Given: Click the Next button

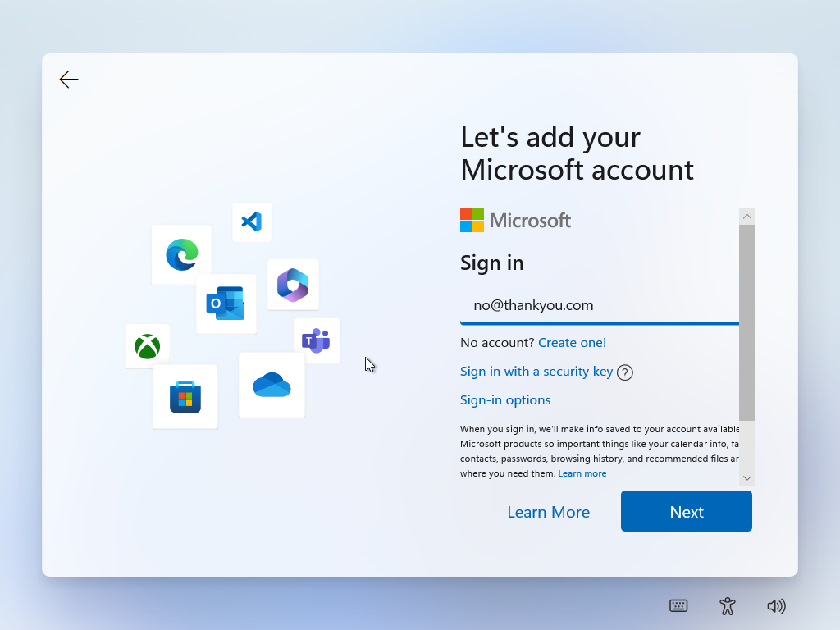Looking at the screenshot, I should [x=687, y=511].
